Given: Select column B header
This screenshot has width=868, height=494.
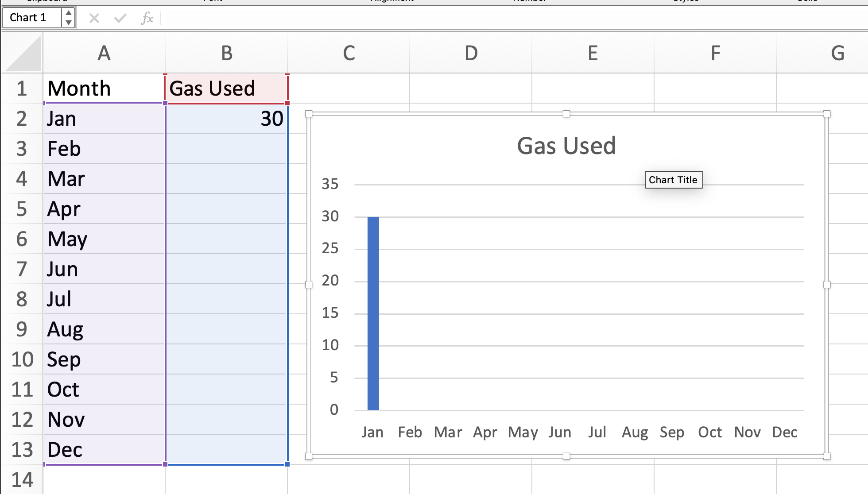Looking at the screenshot, I should tap(226, 54).
